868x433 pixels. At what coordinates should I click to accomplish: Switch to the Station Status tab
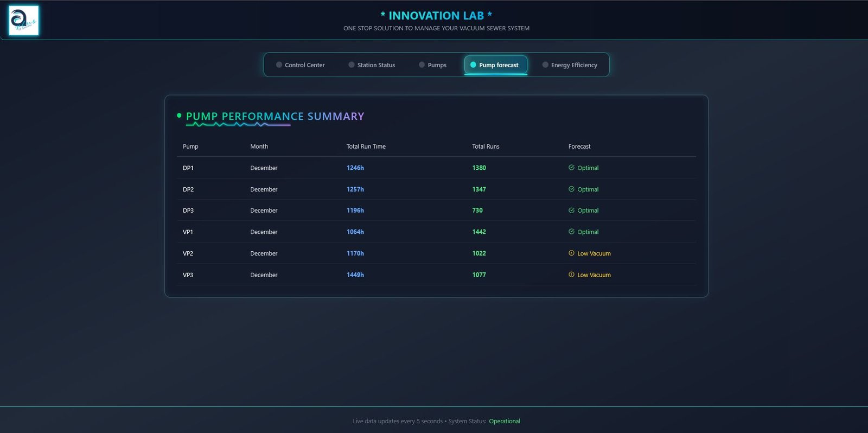(x=372, y=65)
